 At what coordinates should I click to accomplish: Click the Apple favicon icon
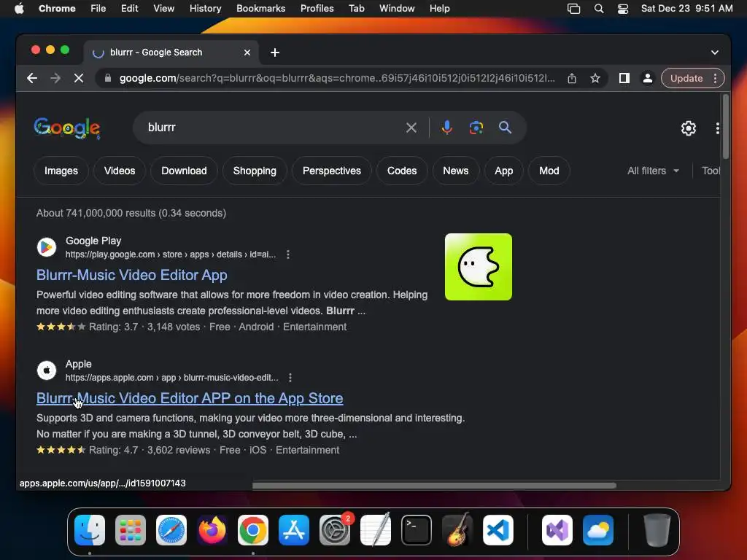pos(47,370)
